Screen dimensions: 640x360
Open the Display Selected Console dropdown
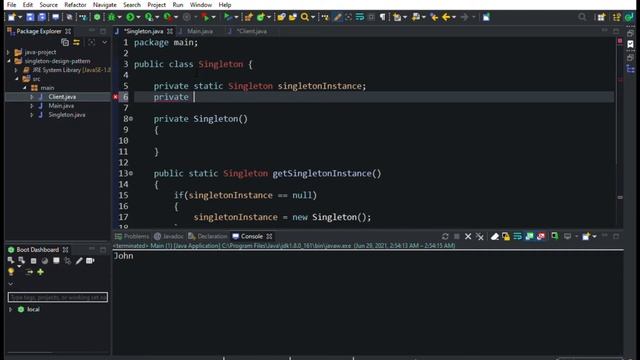[x=576, y=236]
